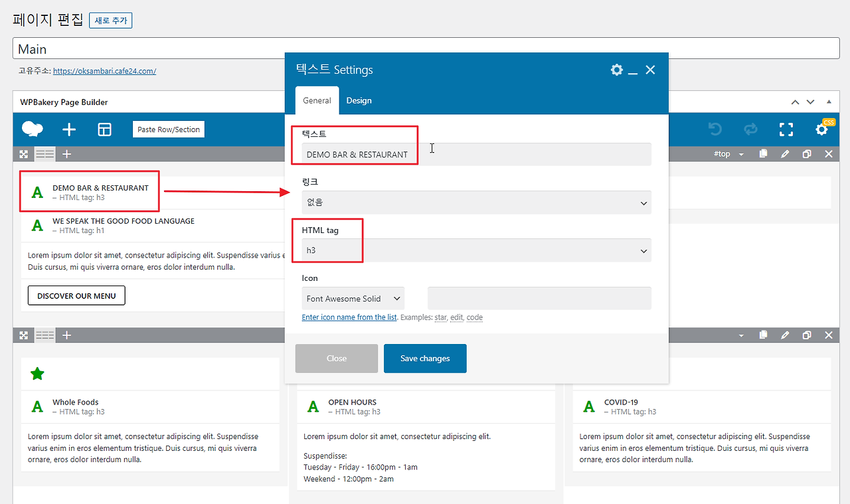Close 텍스트 Settings with the X icon
850x504 pixels.
pos(650,70)
